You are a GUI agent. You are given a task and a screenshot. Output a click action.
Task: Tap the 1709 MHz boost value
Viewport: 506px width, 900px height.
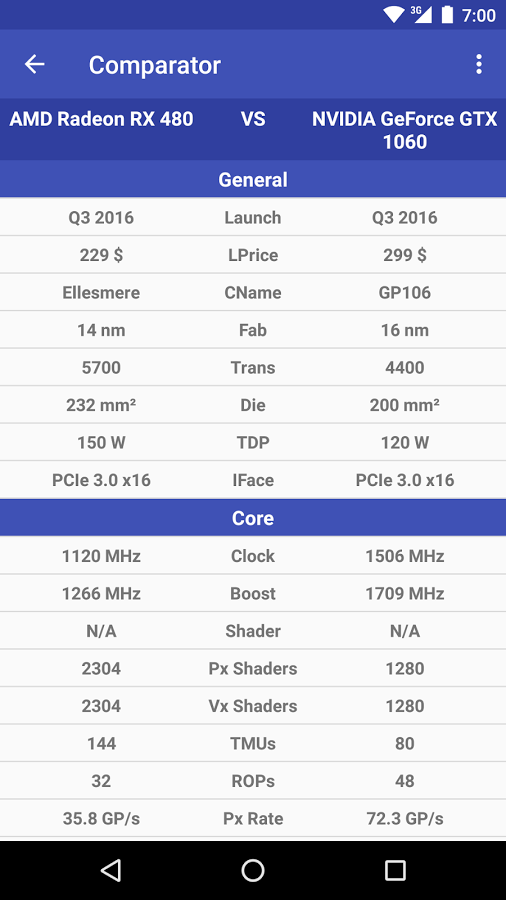(x=404, y=593)
